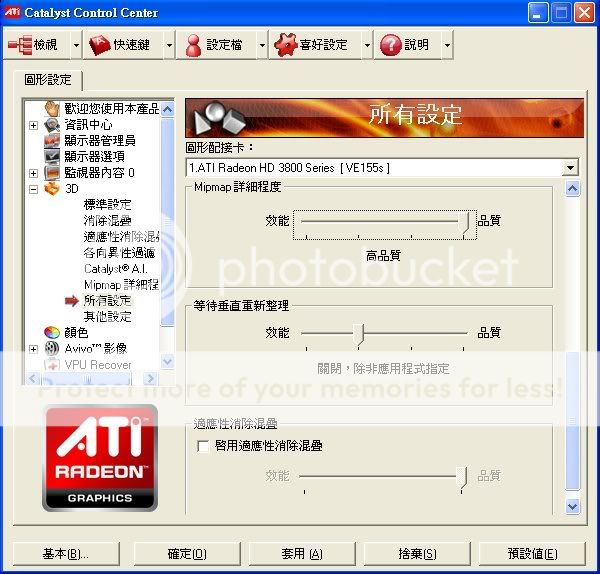
Task: Click the 預設值(E) defaults button
Action: [x=532, y=553]
